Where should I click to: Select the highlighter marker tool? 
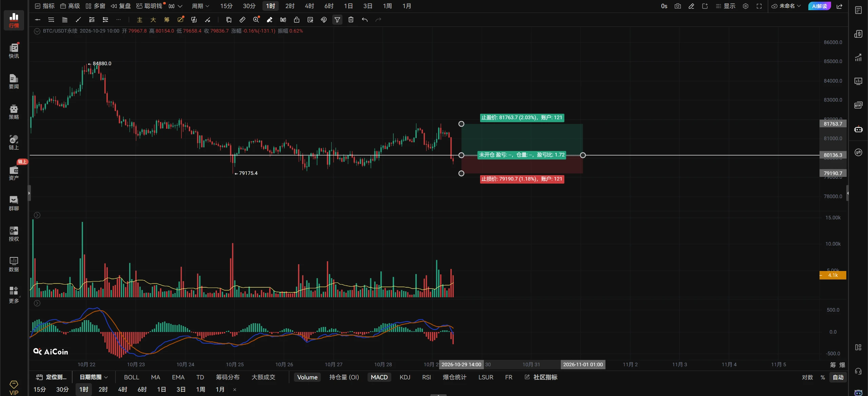tap(270, 20)
